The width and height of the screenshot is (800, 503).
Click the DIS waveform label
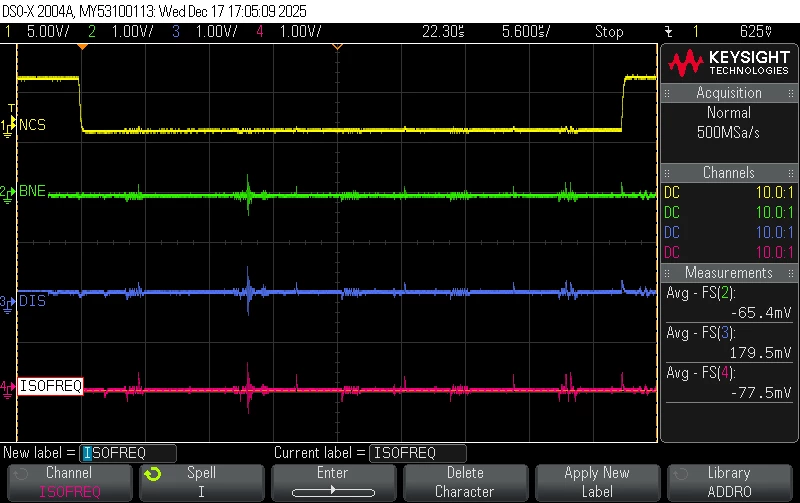coord(32,301)
